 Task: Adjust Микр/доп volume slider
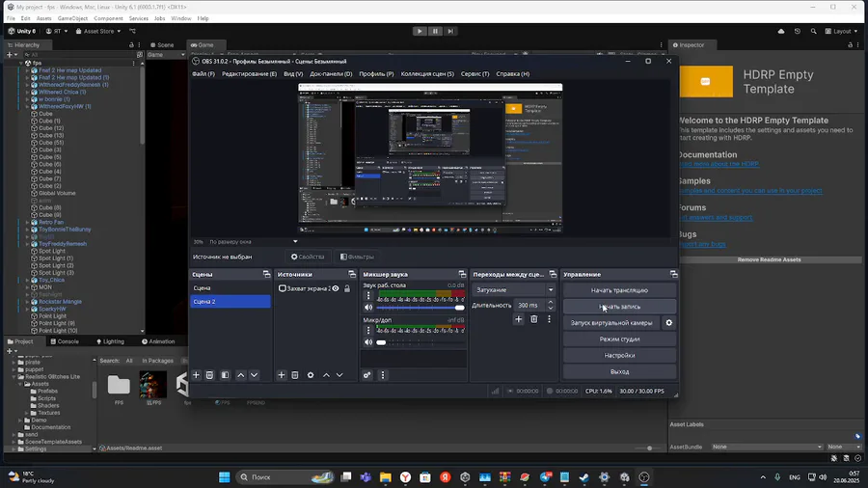pos(420,342)
